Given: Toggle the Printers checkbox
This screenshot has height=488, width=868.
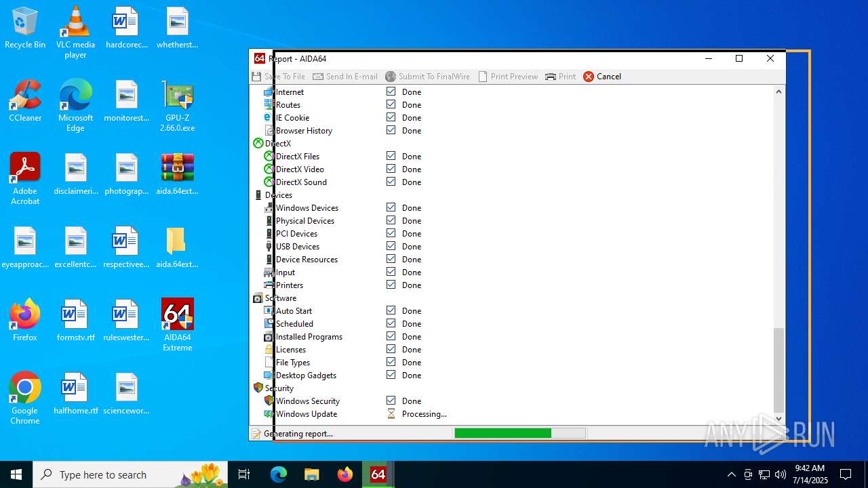Looking at the screenshot, I should [391, 285].
